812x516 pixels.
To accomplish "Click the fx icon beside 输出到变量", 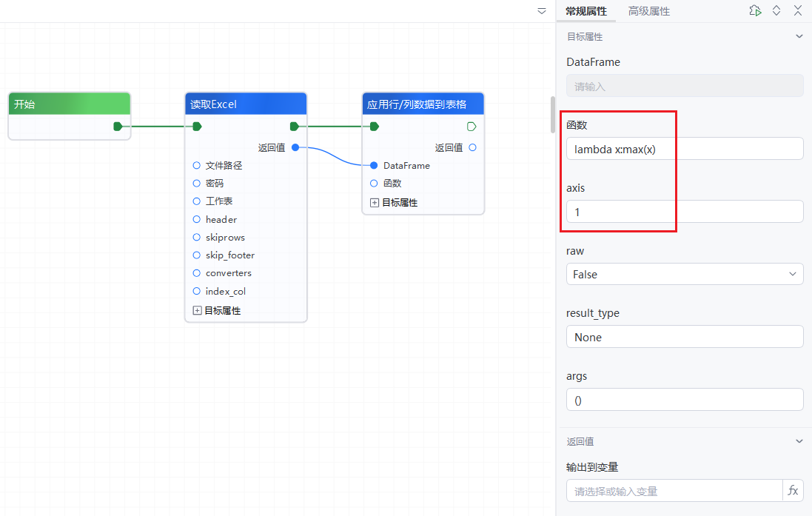I will pyautogui.click(x=793, y=490).
